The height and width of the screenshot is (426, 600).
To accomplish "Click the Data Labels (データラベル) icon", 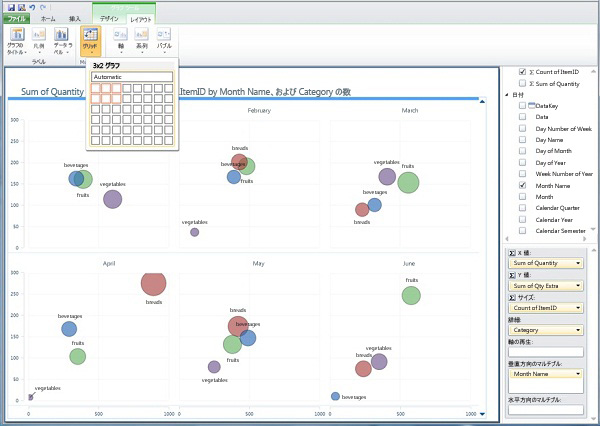I will (x=62, y=39).
